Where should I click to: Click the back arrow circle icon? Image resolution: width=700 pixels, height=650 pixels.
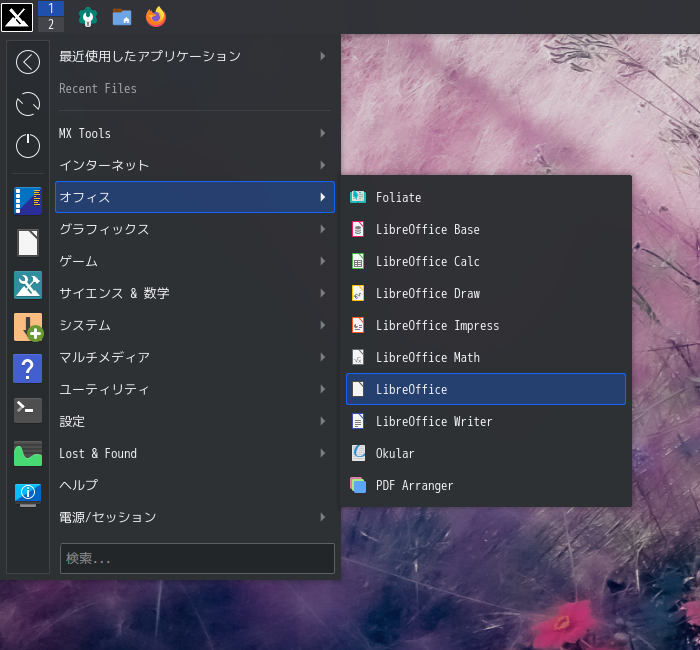click(x=28, y=62)
